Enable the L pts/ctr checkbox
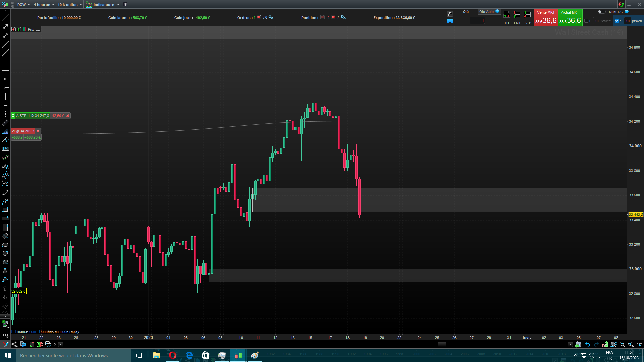 [586, 21]
